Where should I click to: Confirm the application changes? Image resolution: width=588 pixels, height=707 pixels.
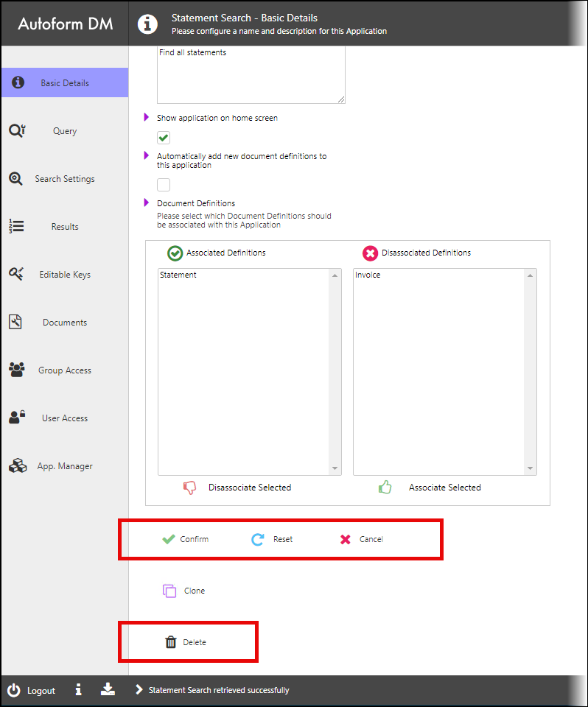(186, 539)
